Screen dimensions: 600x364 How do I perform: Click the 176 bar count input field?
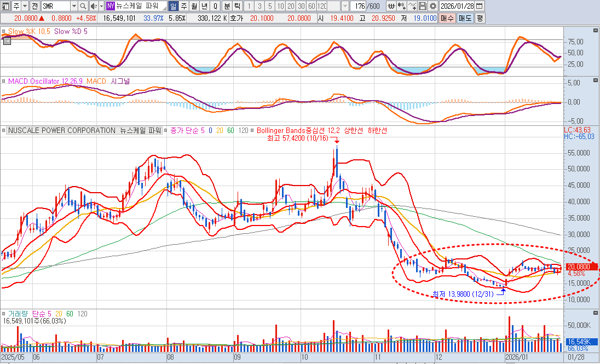(359, 6)
